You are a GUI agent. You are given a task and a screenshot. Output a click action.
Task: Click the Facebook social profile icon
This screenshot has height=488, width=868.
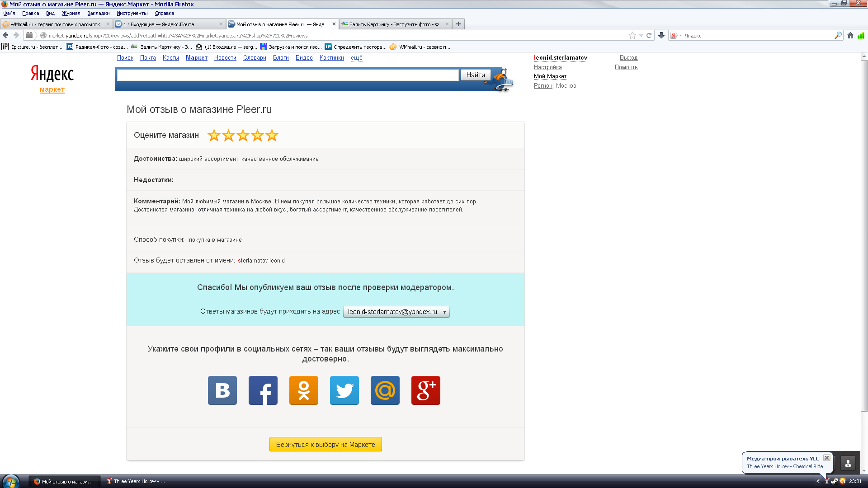[x=263, y=390]
